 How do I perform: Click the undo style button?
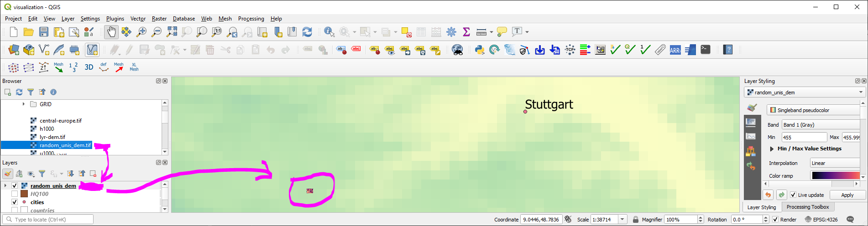[768, 195]
